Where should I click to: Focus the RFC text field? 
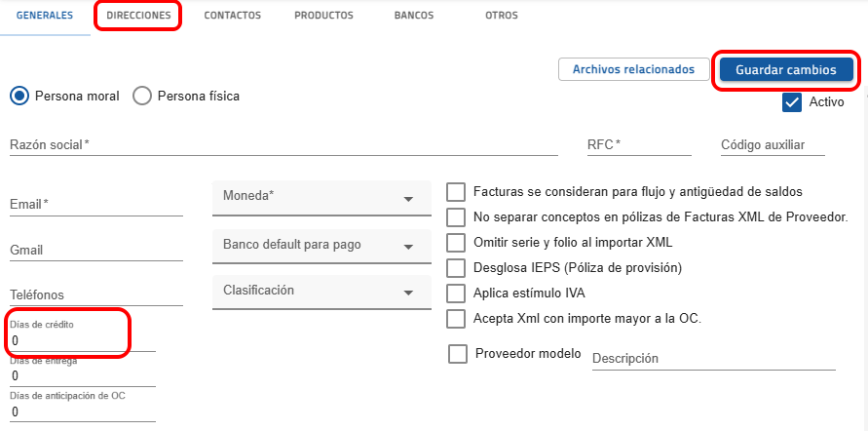coord(638,144)
